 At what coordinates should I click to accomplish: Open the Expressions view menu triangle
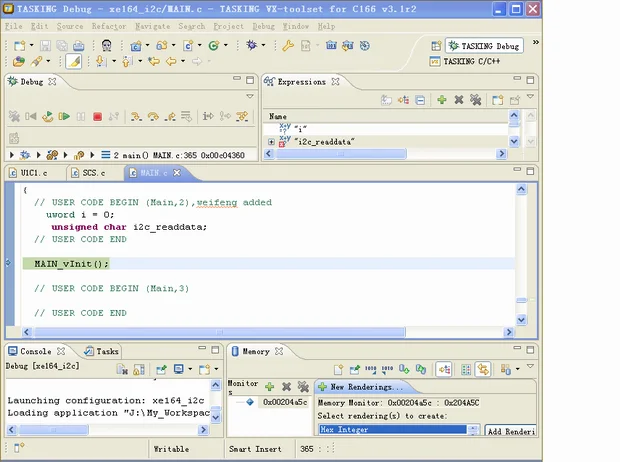click(x=530, y=96)
